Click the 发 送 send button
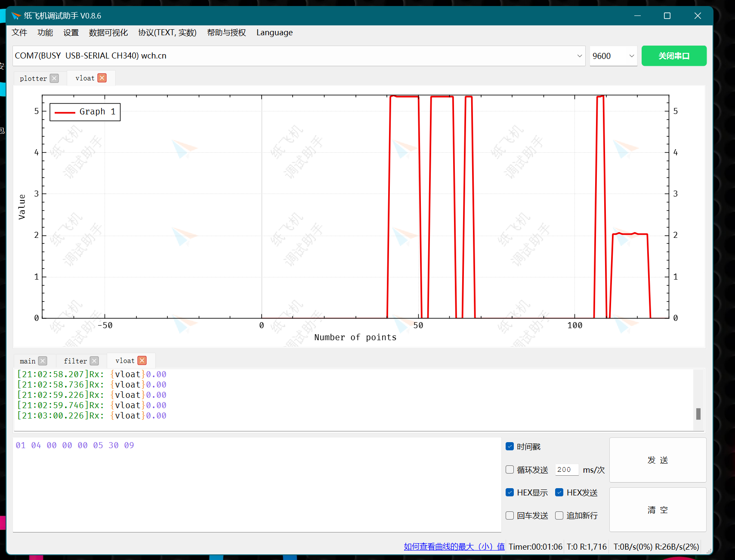Screen dimensions: 735x560 point(658,460)
